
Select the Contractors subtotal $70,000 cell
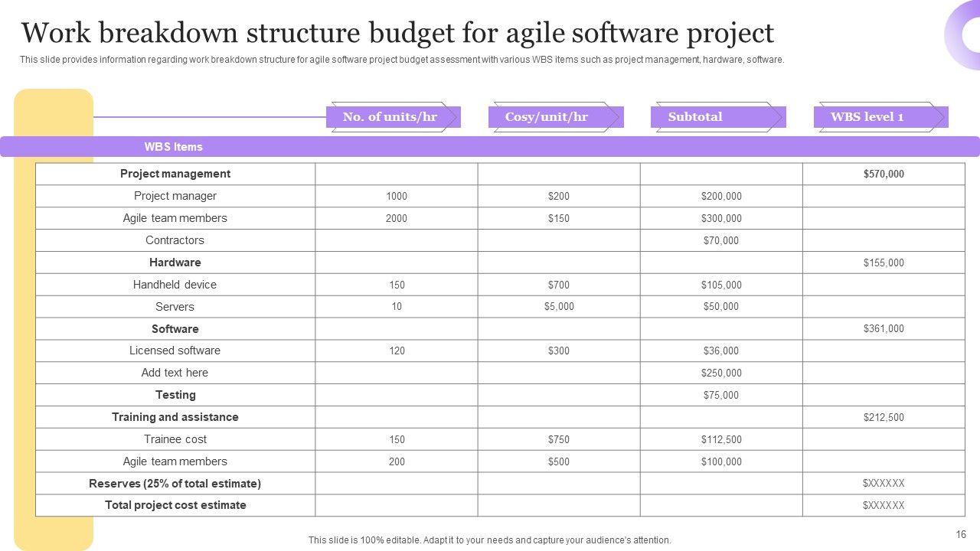click(x=721, y=240)
